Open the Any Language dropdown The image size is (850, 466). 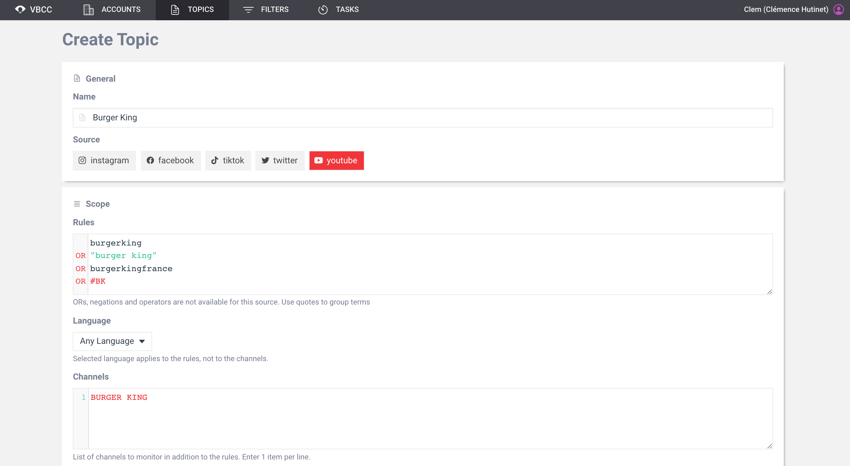pyautogui.click(x=112, y=341)
